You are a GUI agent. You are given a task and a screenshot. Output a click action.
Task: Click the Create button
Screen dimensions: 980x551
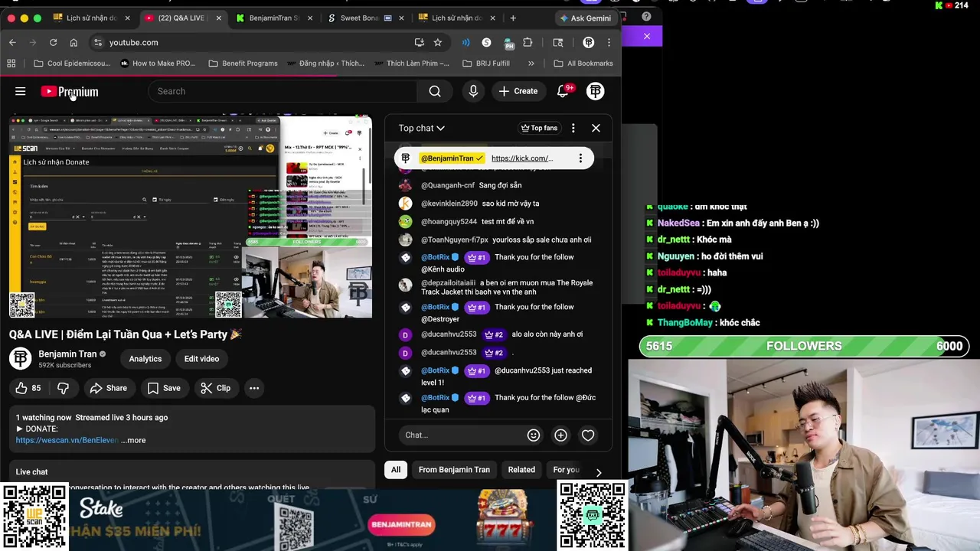click(518, 91)
